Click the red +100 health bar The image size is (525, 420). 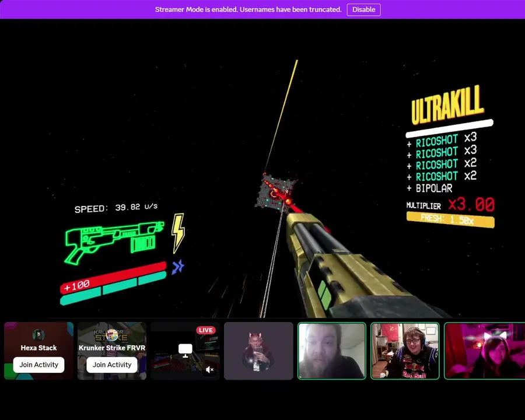113,277
